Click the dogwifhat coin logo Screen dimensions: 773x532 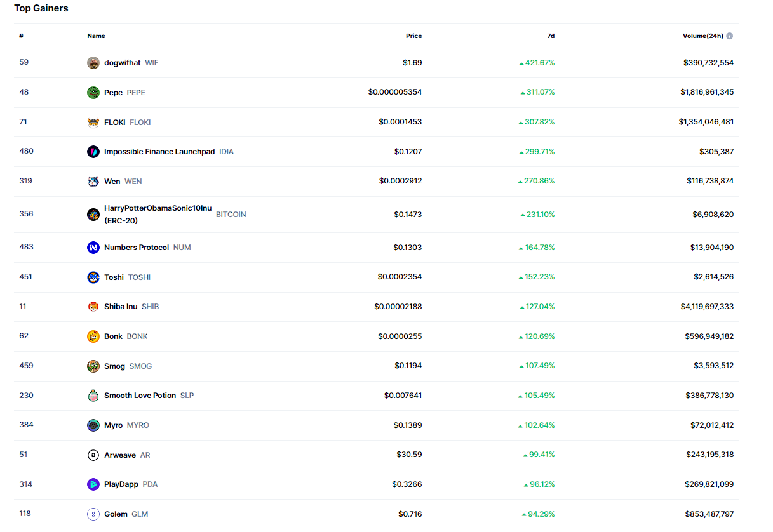click(93, 63)
